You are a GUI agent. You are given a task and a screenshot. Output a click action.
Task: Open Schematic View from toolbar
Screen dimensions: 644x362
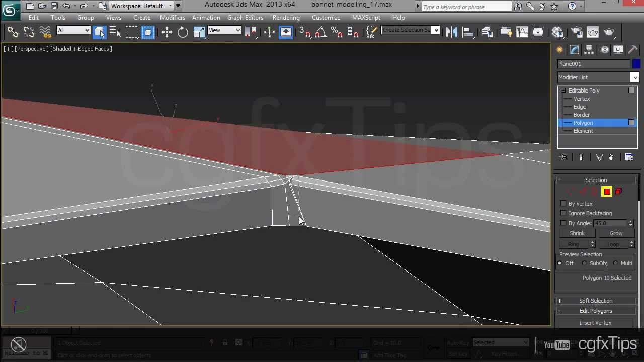(x=538, y=32)
